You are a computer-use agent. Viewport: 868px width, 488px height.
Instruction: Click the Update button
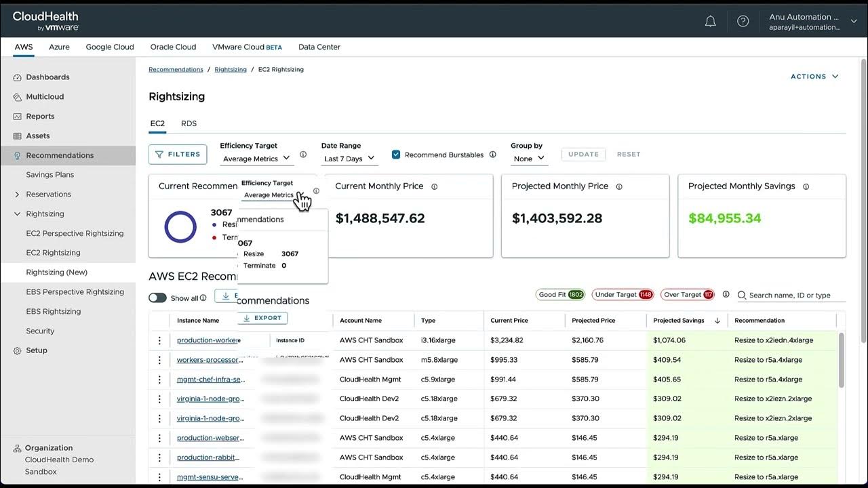click(583, 155)
